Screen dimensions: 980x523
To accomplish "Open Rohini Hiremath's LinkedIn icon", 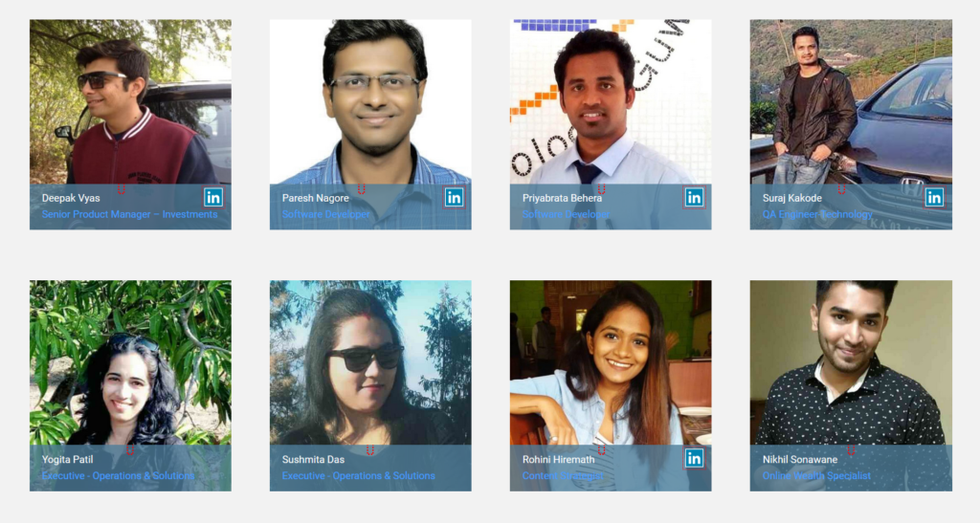I will 694,459.
